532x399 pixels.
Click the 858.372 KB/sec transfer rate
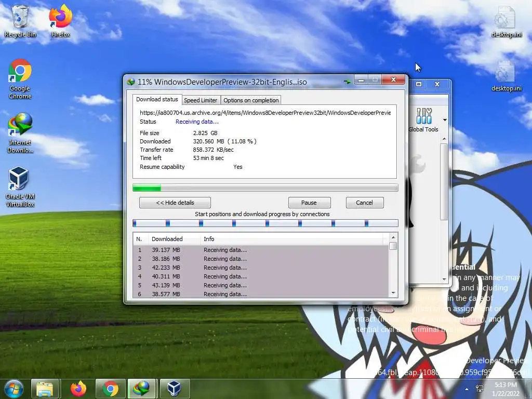point(213,150)
